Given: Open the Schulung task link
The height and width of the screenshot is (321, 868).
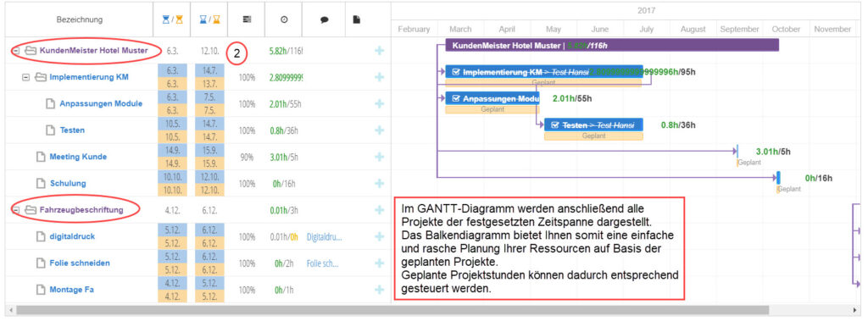Looking at the screenshot, I should (68, 184).
